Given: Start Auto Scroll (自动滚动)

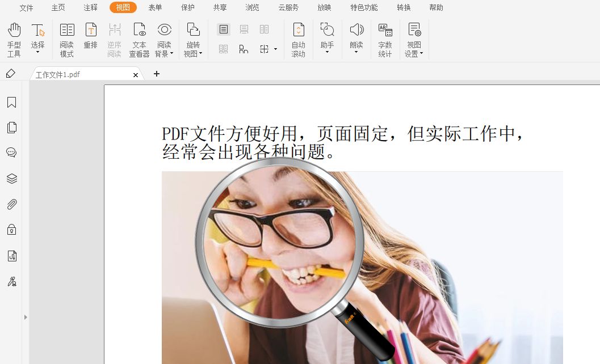Looking at the screenshot, I should coord(298,39).
